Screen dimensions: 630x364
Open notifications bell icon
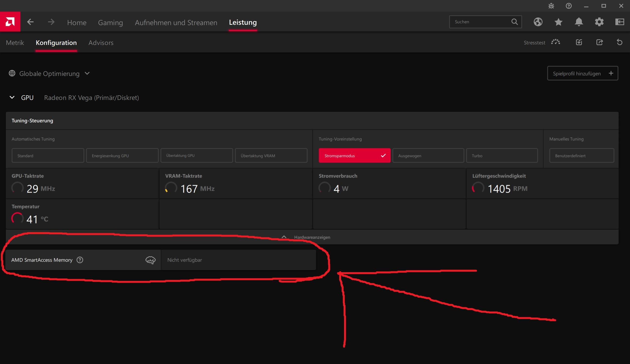pos(579,22)
